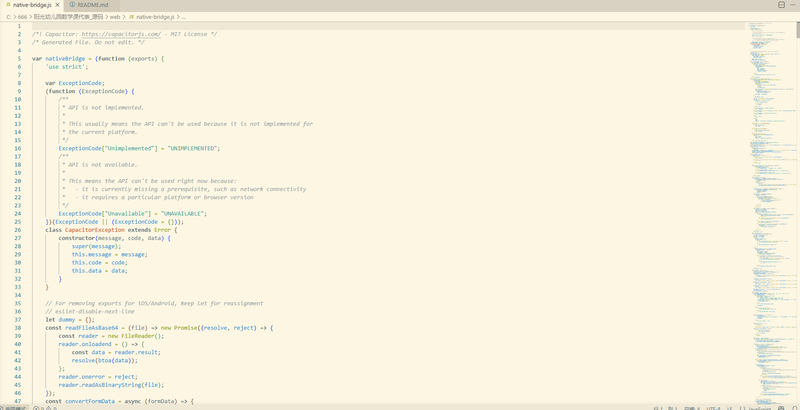The width and height of the screenshot is (800, 410).
Task: Click the JS icon in the breadcrumb path
Action: [x=131, y=17]
